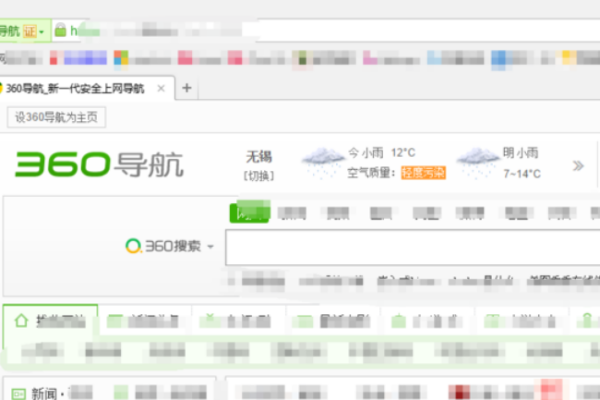This screenshot has width=600, height=400.
Task: Click the 360导航 green logo
Action: coord(99,165)
